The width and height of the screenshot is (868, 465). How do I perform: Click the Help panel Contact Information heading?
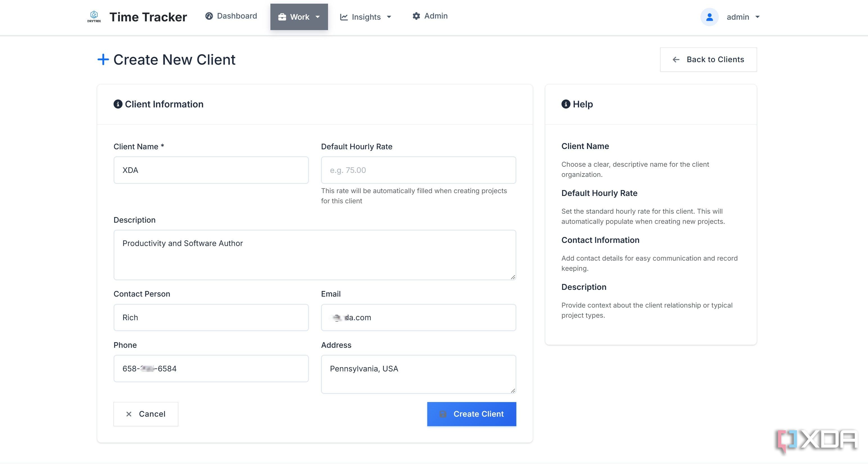[600, 240]
